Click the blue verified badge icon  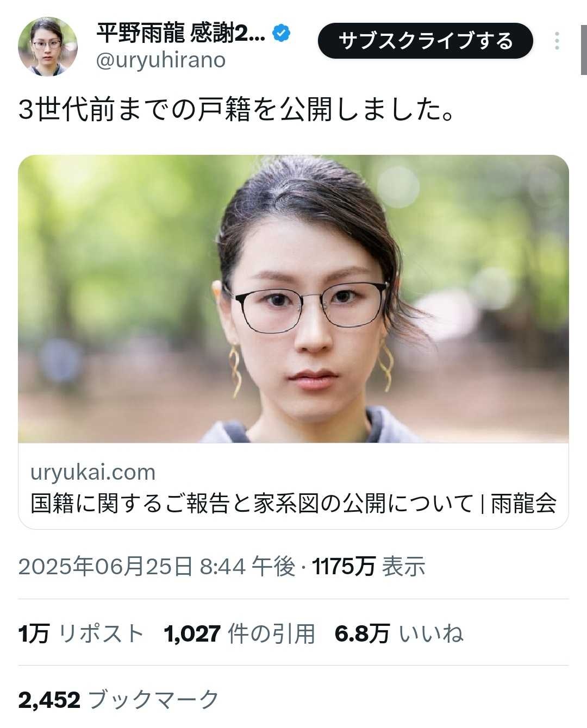point(281,34)
